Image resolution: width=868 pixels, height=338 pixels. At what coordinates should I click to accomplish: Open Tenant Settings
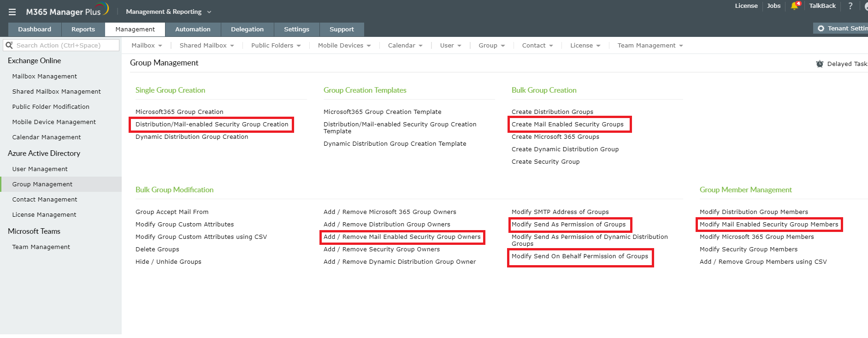841,28
